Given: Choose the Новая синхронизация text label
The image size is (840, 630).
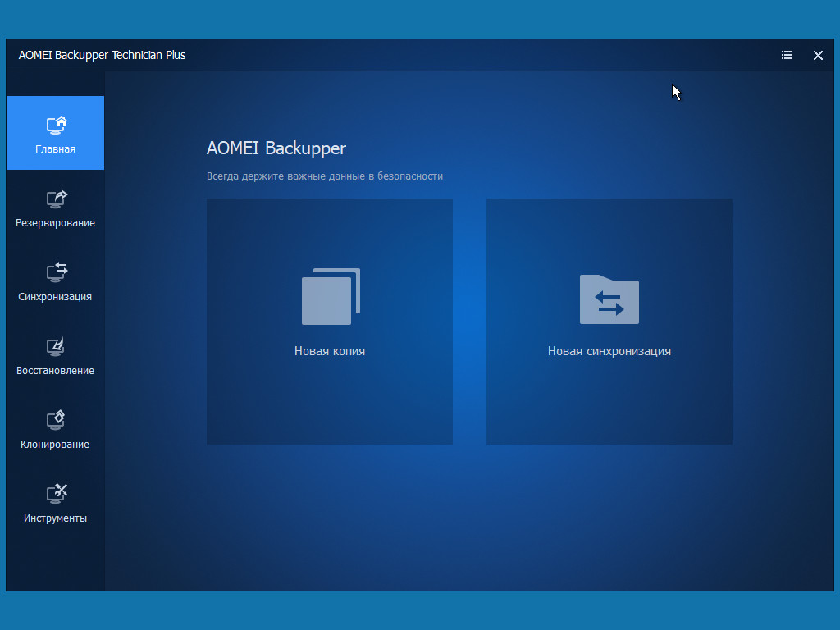Looking at the screenshot, I should 609,351.
